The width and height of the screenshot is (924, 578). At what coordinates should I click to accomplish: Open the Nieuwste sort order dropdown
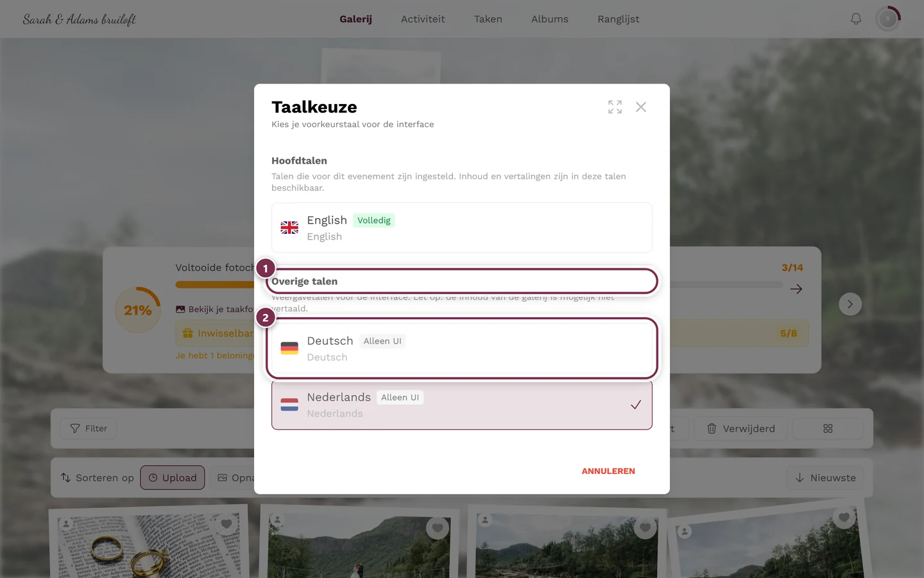(x=825, y=478)
